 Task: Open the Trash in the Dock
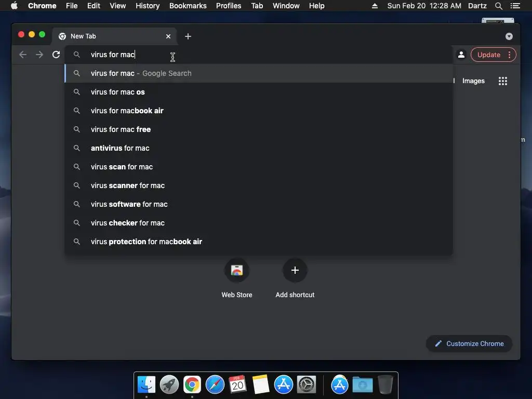tap(385, 385)
